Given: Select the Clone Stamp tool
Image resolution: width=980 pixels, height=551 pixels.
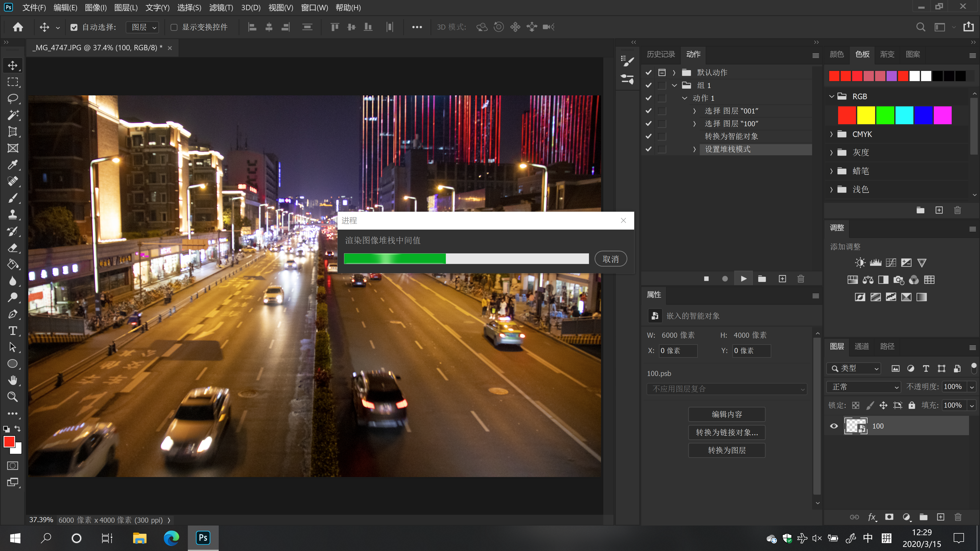Looking at the screenshot, I should 13,215.
